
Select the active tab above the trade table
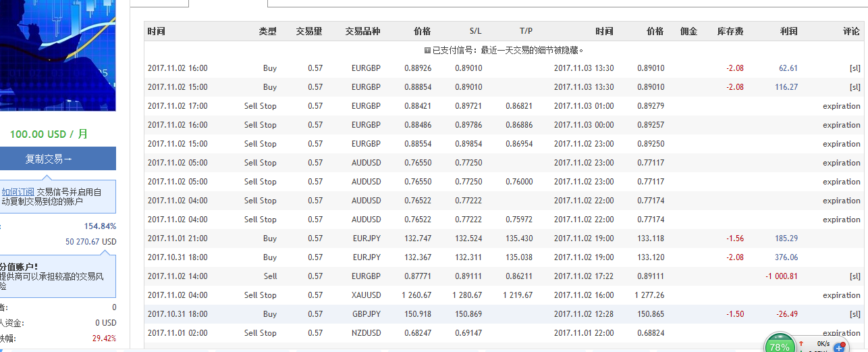click(228, 3)
